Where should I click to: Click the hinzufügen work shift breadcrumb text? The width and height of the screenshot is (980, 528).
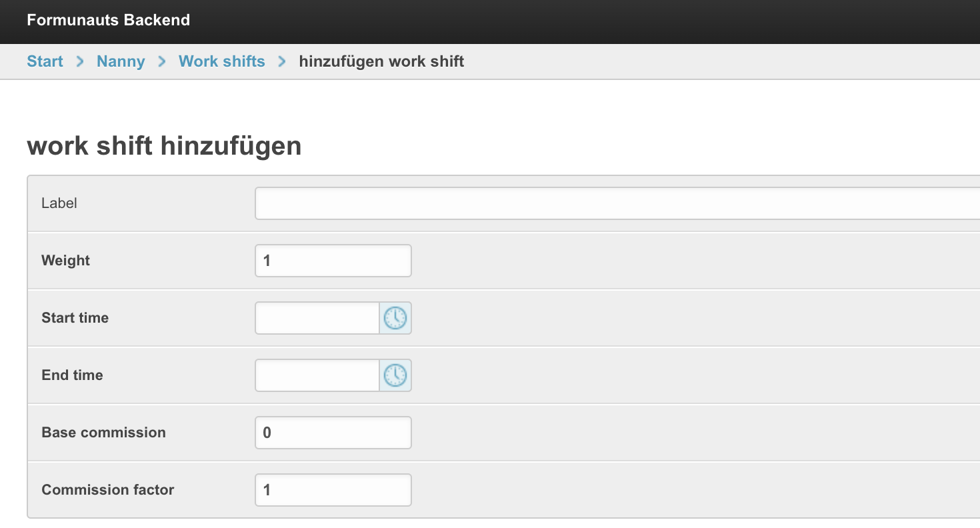click(x=381, y=61)
